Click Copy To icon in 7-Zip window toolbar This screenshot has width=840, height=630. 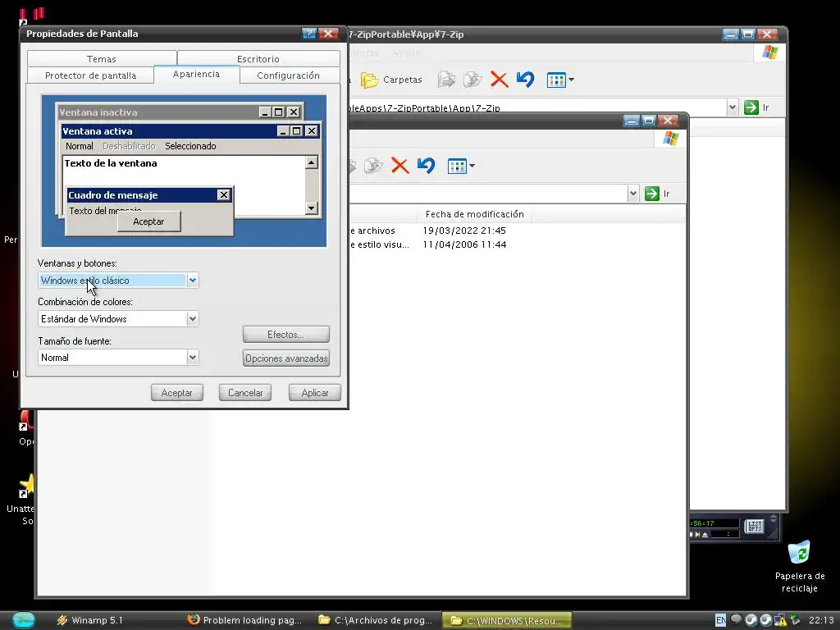pyautogui.click(x=472, y=80)
